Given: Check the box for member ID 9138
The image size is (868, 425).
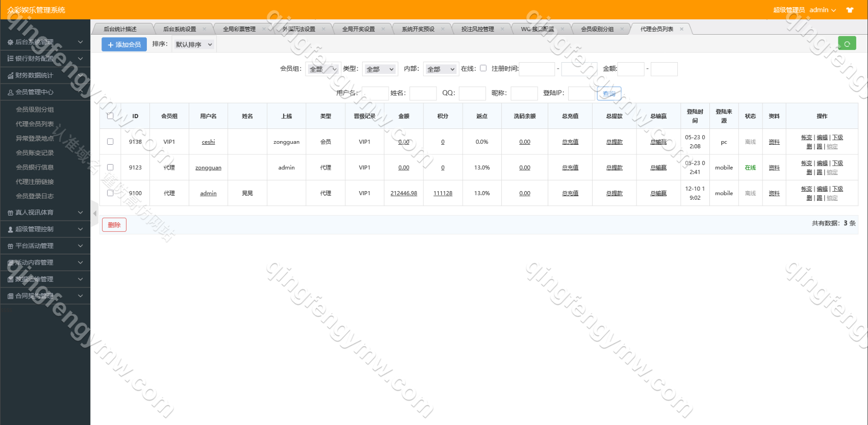Looking at the screenshot, I should pyautogui.click(x=110, y=142).
